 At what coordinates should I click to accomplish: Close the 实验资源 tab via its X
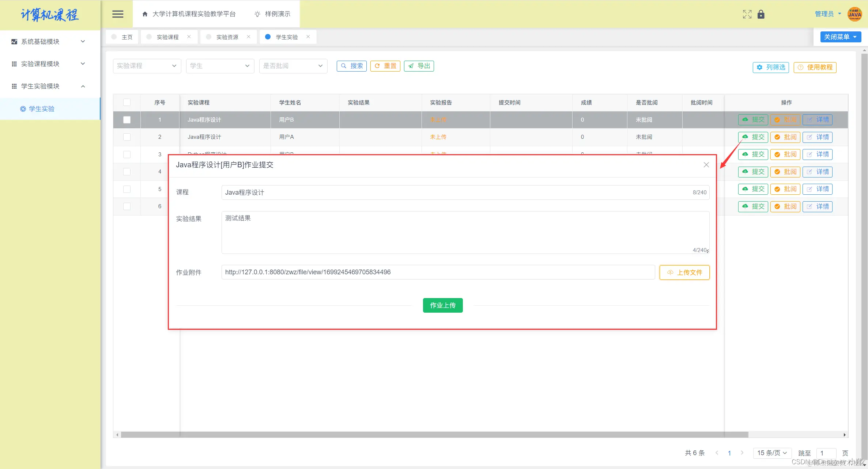[249, 37]
